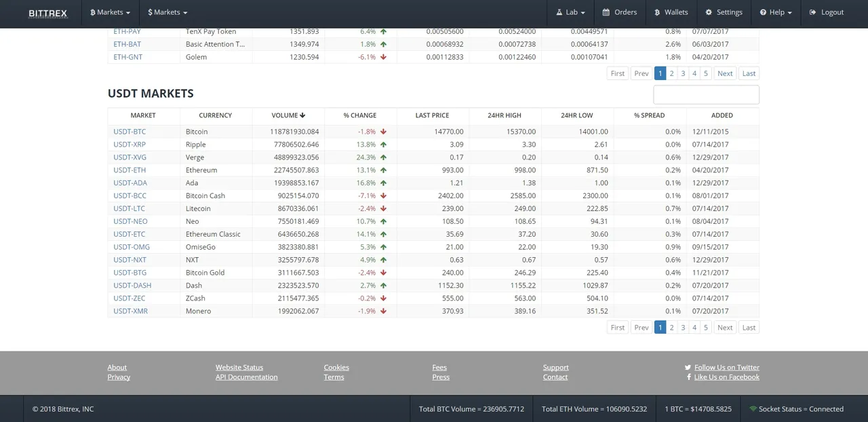
Task: Expand the Lab menu
Action: (570, 12)
